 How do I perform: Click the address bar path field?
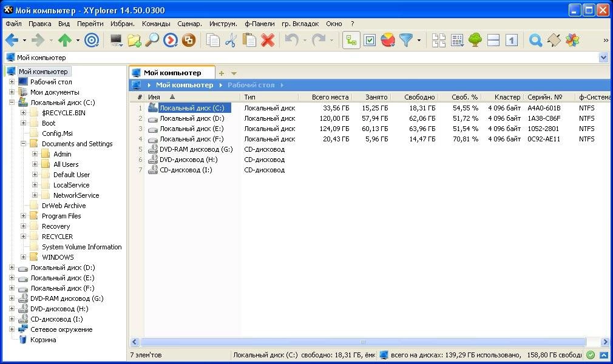(301, 58)
